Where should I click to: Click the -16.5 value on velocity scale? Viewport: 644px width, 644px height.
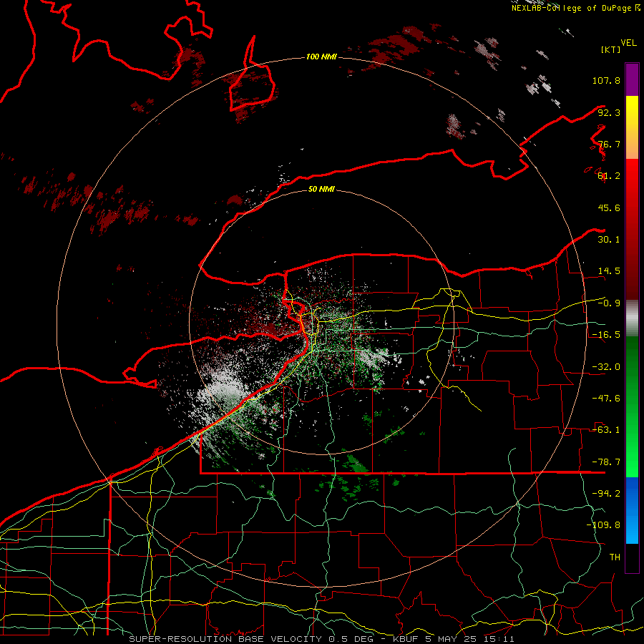(x=606, y=335)
